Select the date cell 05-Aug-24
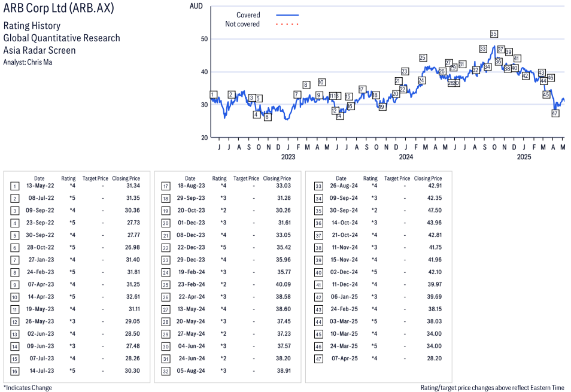The width and height of the screenshot is (571, 392). (x=191, y=371)
